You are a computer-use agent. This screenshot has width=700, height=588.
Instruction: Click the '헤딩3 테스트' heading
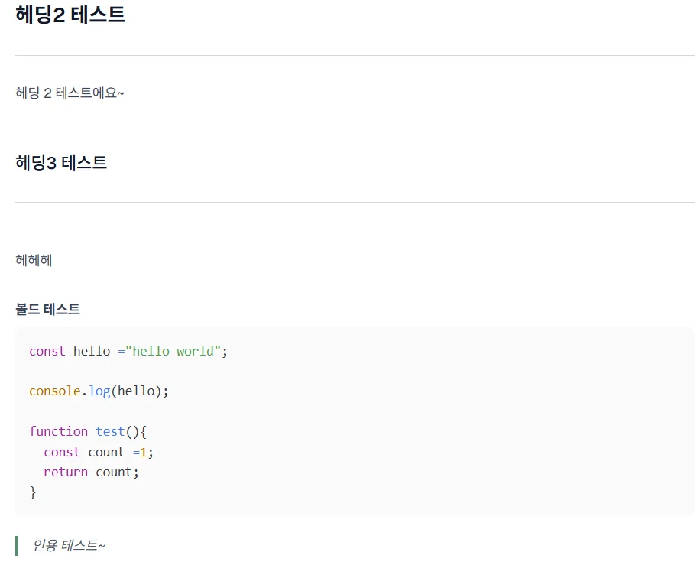click(61, 162)
